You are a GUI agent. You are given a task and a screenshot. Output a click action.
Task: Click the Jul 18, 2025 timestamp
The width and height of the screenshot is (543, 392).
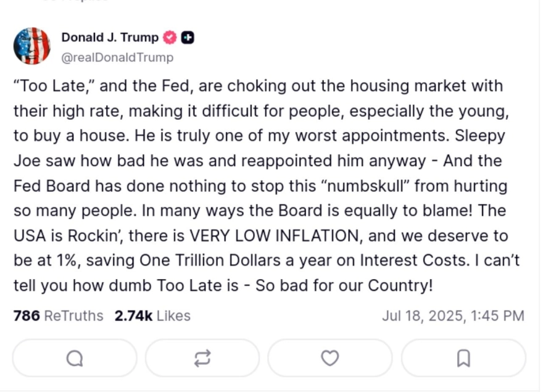pos(454,315)
